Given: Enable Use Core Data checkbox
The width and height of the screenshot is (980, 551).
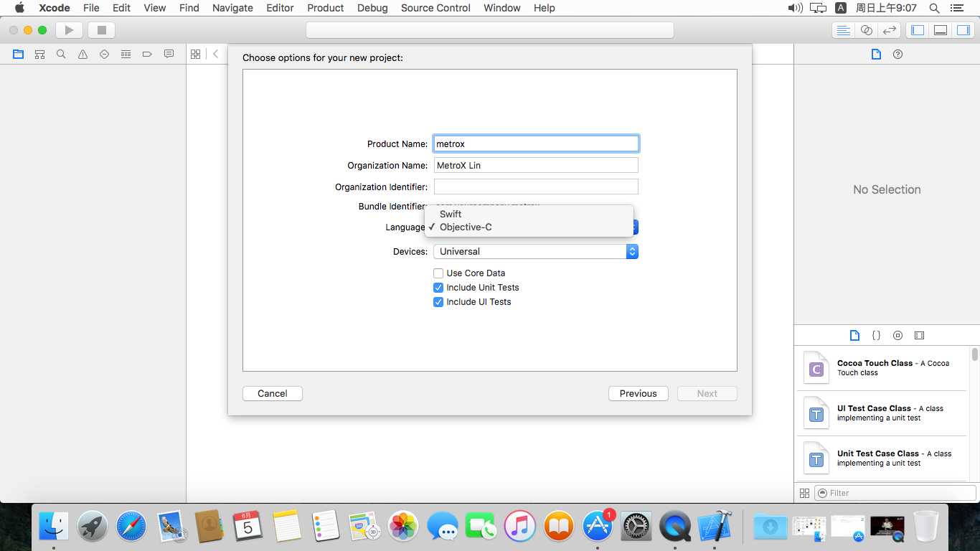Looking at the screenshot, I should click(x=438, y=273).
